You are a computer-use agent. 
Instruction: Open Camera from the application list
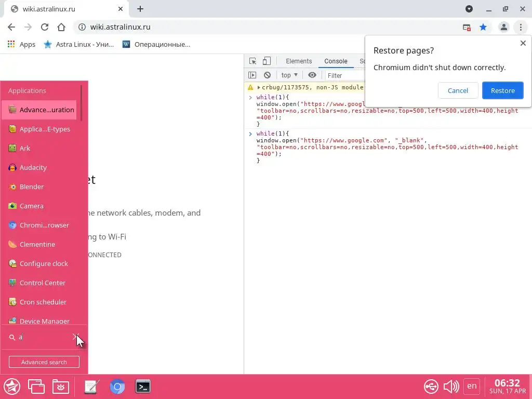(39, 206)
